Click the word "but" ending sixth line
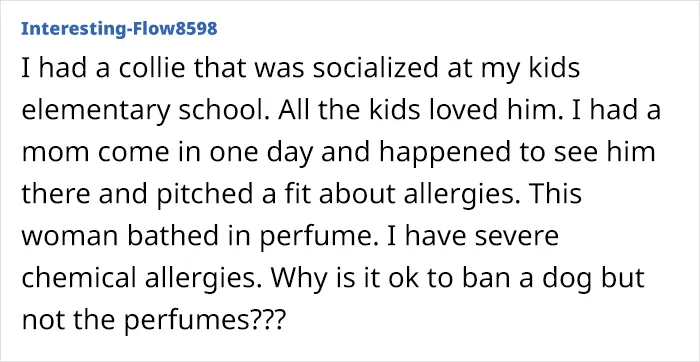The height and width of the screenshot is (362, 700). (624, 278)
